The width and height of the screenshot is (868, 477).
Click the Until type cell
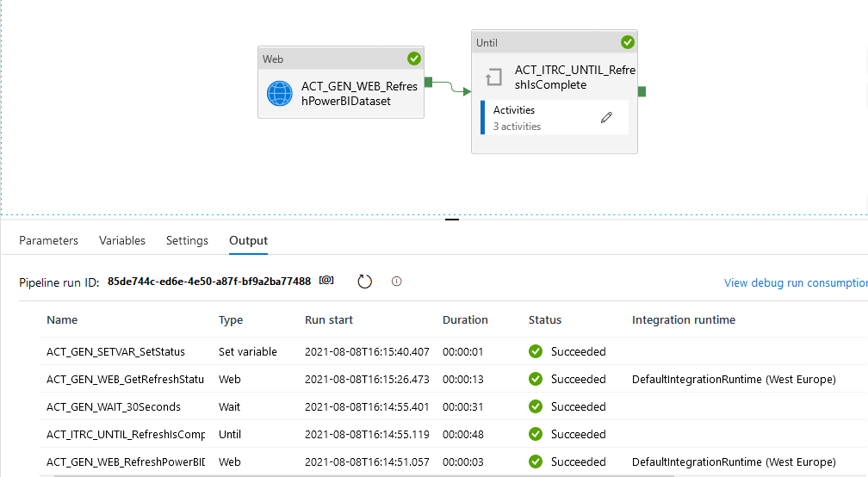pyautogui.click(x=230, y=435)
